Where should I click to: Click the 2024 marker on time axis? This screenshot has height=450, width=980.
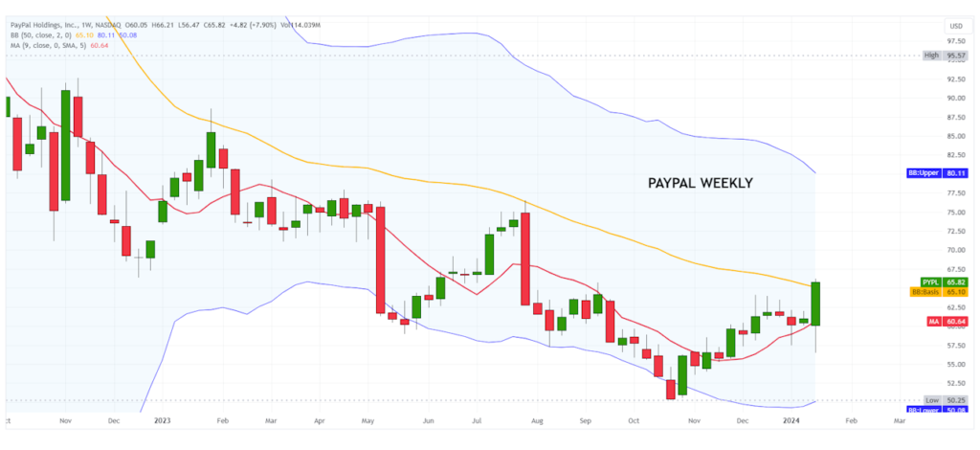[791, 420]
